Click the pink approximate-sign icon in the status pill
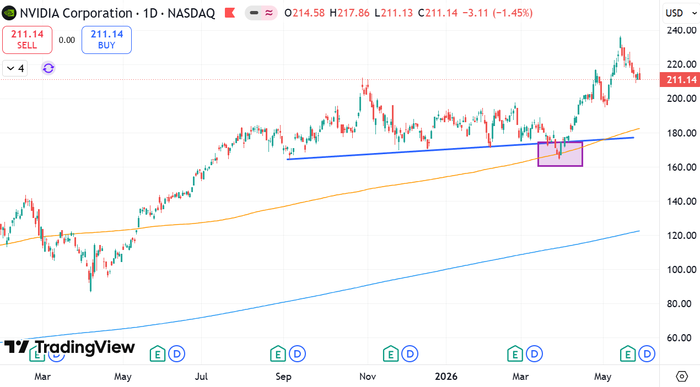This screenshot has height=387, width=700. tap(269, 13)
